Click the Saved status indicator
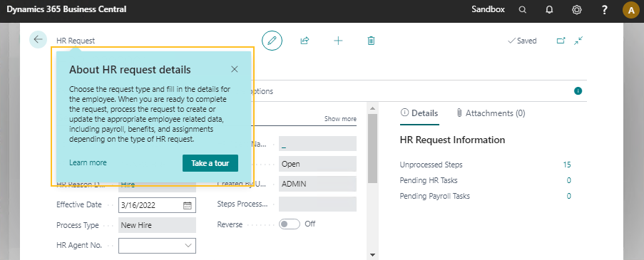 (x=522, y=41)
